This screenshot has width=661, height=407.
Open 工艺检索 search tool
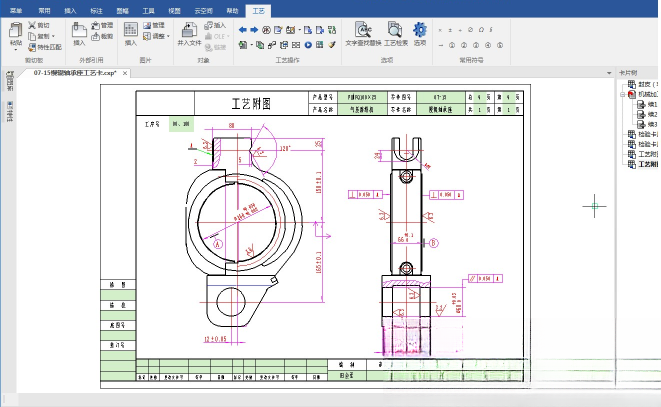click(x=396, y=34)
